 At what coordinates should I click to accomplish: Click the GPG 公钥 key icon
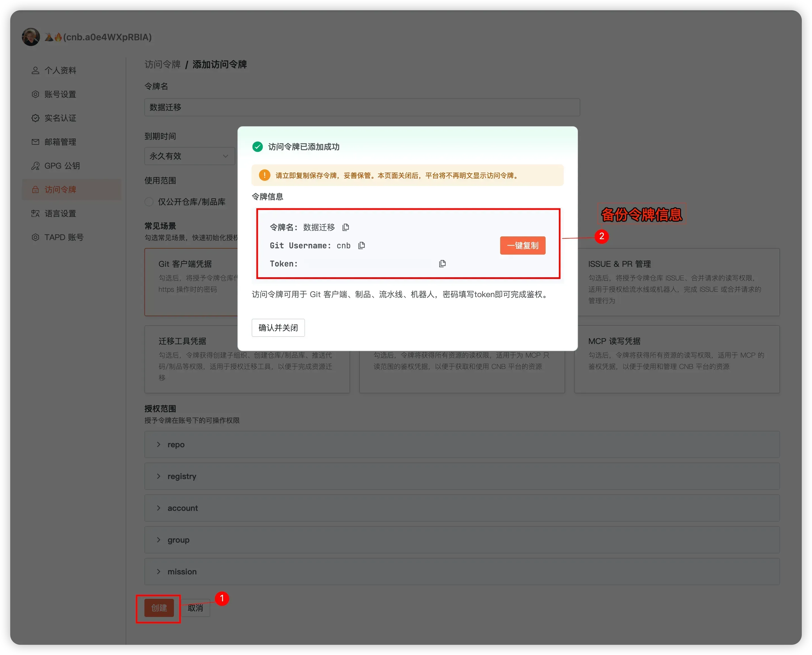(x=35, y=166)
